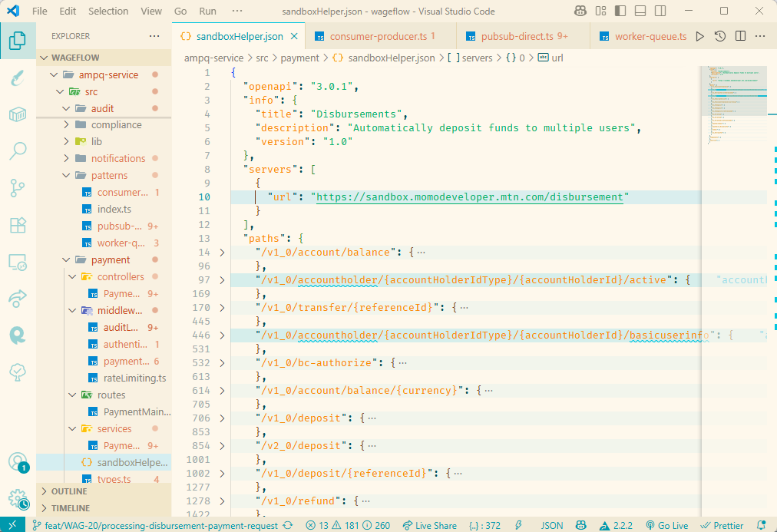This screenshot has width=777, height=532.
Task: Click Prettier in status bar
Action: (x=722, y=526)
